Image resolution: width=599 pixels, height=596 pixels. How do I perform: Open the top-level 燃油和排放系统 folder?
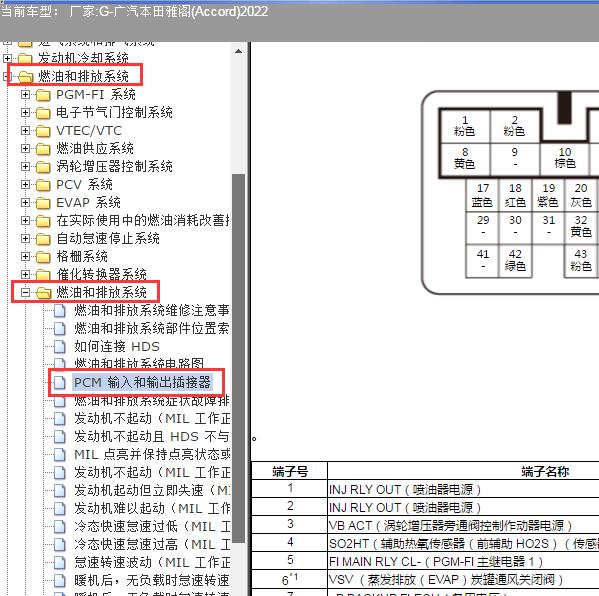pyautogui.click(x=83, y=76)
